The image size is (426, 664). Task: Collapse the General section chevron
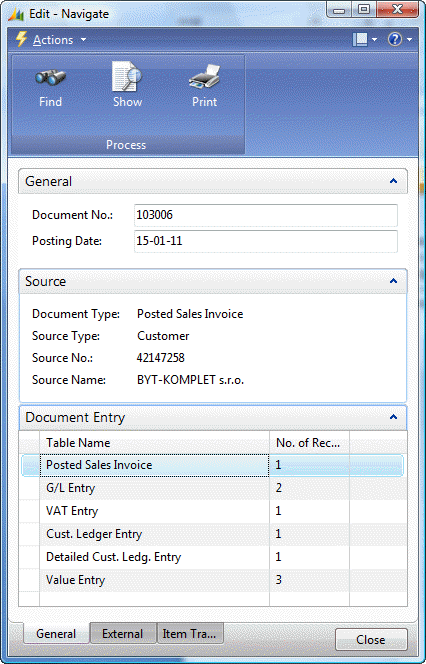[x=393, y=181]
